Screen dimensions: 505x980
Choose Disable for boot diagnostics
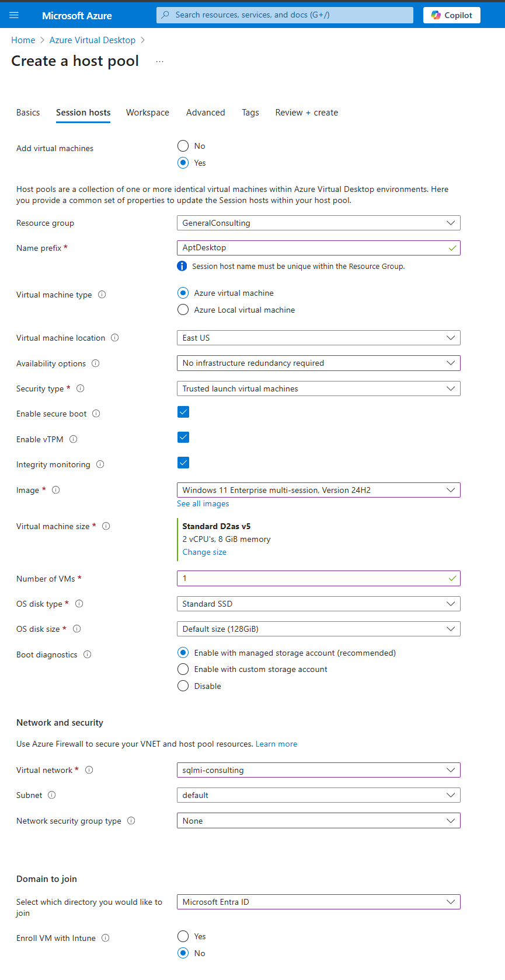pos(183,686)
